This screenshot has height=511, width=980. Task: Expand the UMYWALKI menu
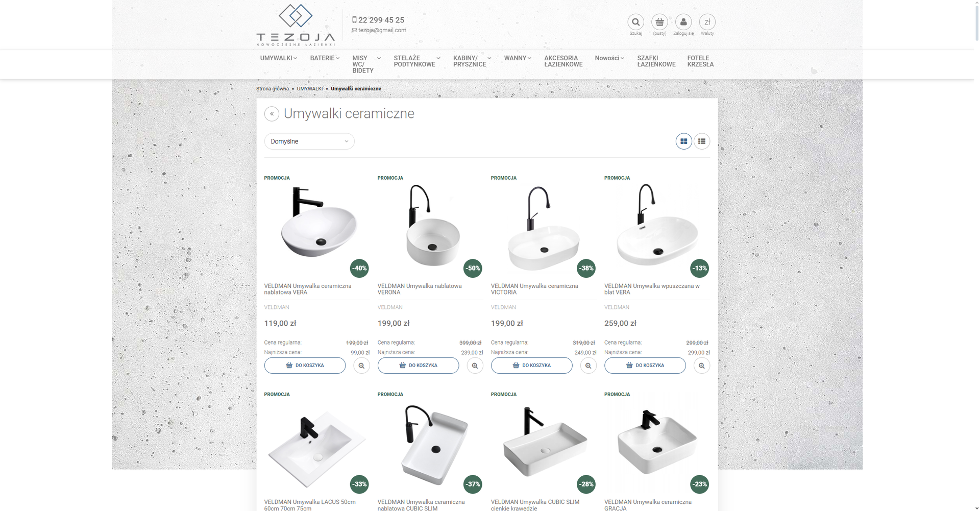click(x=278, y=58)
